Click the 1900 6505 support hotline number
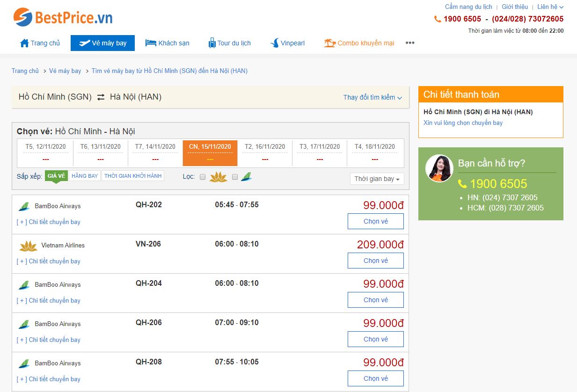Image resolution: width=577 pixels, height=392 pixels. 498,184
